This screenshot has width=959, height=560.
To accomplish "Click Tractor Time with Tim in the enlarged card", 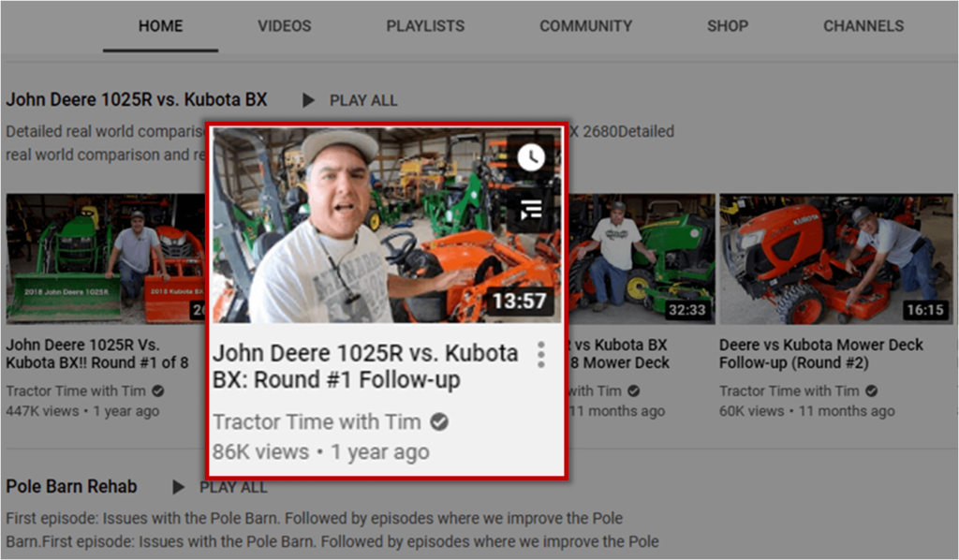I will (x=317, y=421).
